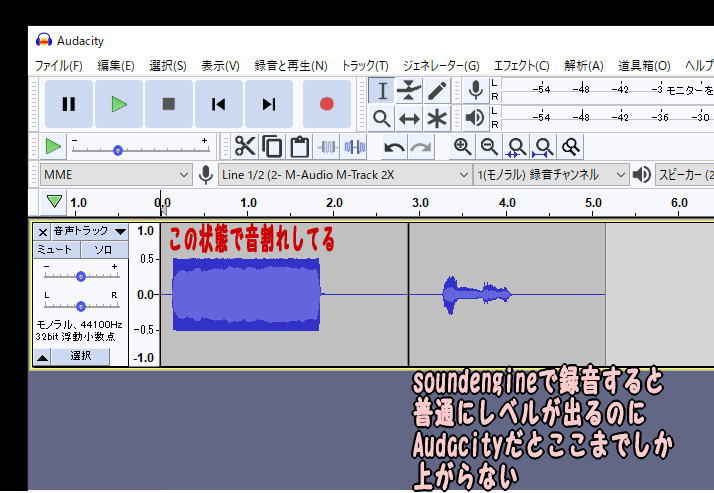Click Silence audio selection icon
The height and width of the screenshot is (493, 714).
355,147
